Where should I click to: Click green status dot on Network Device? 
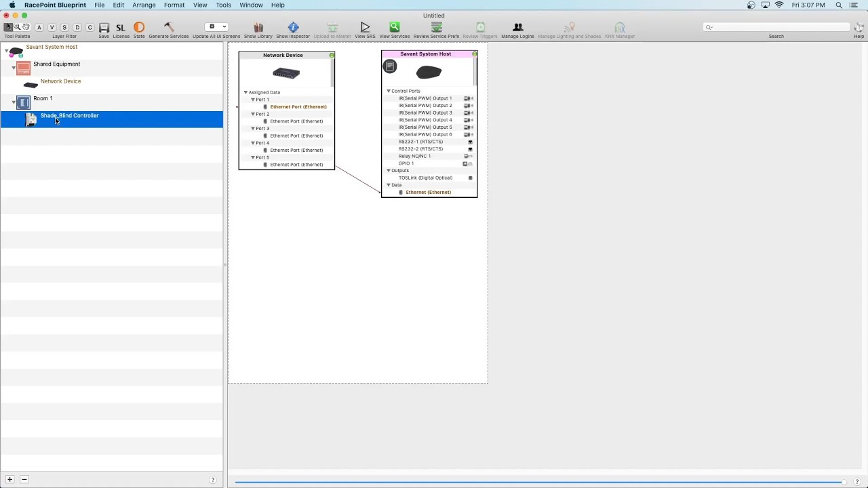pyautogui.click(x=332, y=55)
